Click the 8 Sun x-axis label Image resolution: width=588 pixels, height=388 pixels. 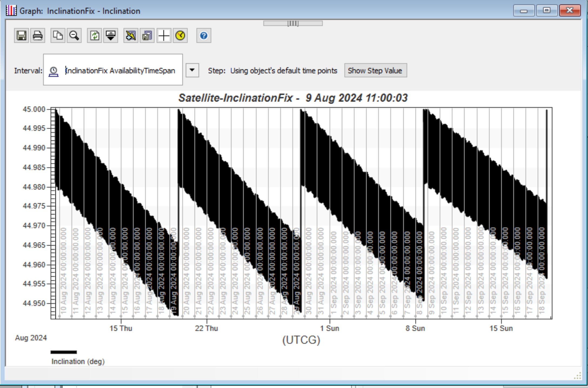coord(415,328)
